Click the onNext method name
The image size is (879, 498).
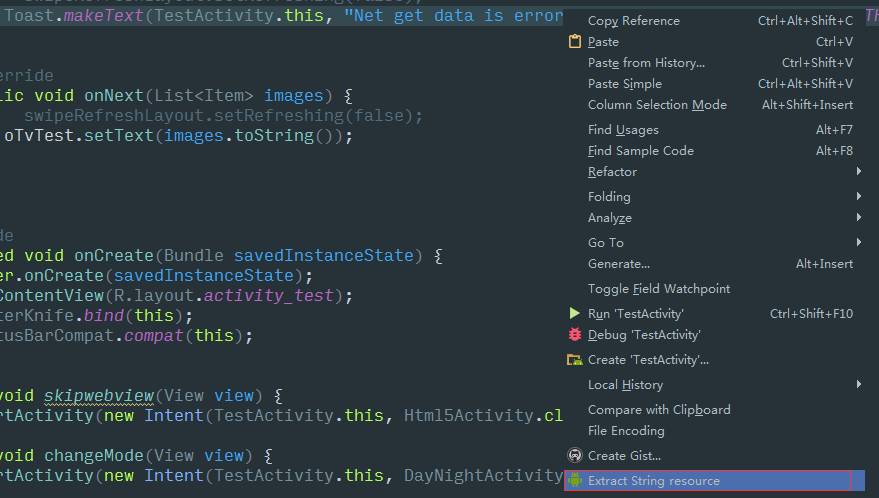[114, 95]
